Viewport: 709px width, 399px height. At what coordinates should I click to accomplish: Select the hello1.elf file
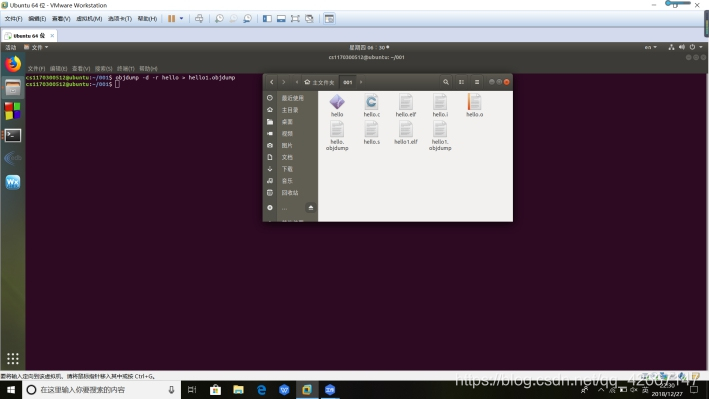pyautogui.click(x=406, y=133)
